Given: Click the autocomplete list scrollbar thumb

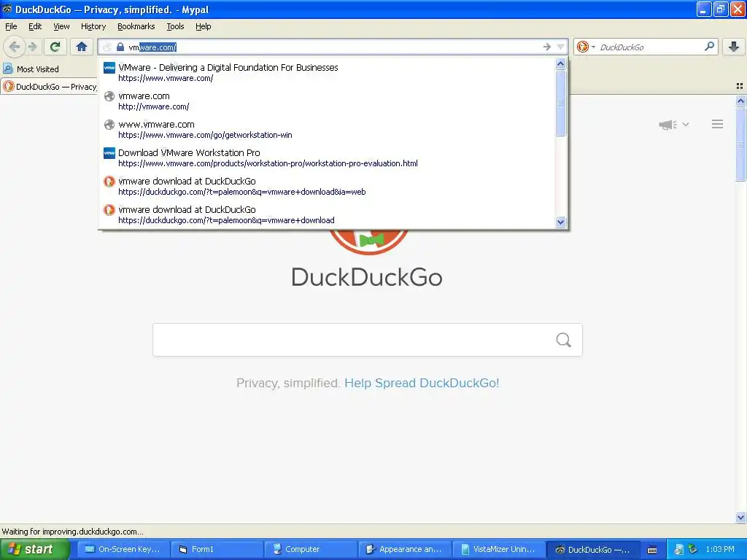Looking at the screenshot, I should tap(561, 103).
